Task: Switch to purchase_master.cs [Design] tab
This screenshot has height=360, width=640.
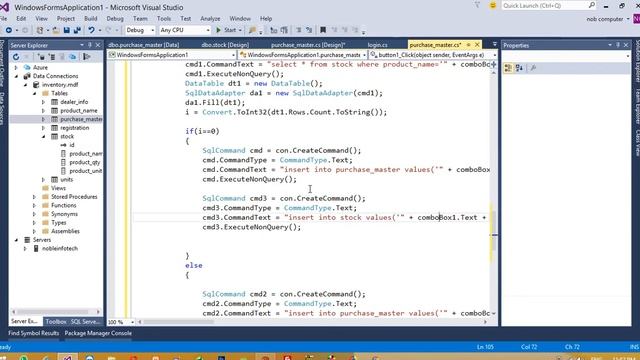Action: 308,45
